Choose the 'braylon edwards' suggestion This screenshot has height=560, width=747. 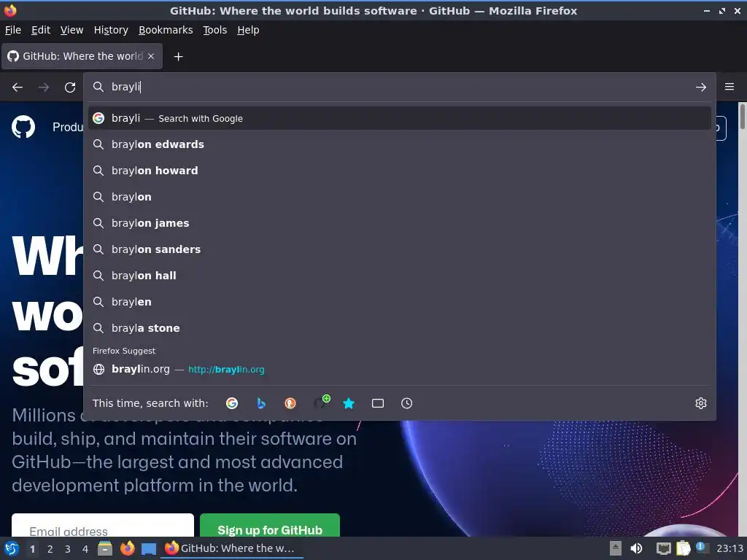(x=399, y=144)
